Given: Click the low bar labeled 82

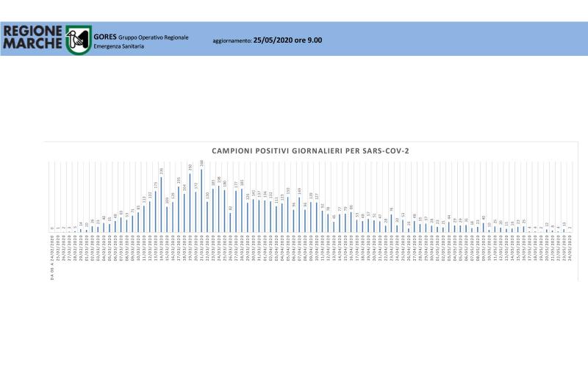Looking at the screenshot, I should tap(230, 223).
